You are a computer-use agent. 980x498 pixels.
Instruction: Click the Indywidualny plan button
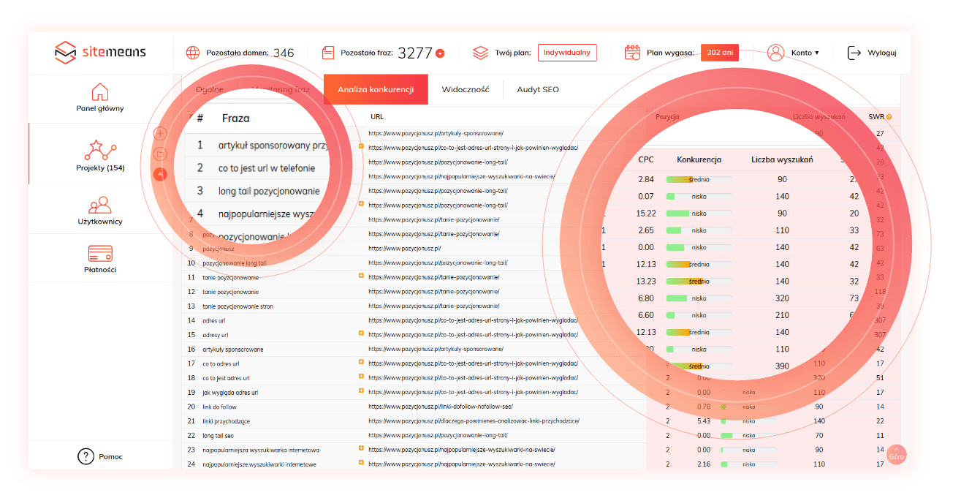567,53
